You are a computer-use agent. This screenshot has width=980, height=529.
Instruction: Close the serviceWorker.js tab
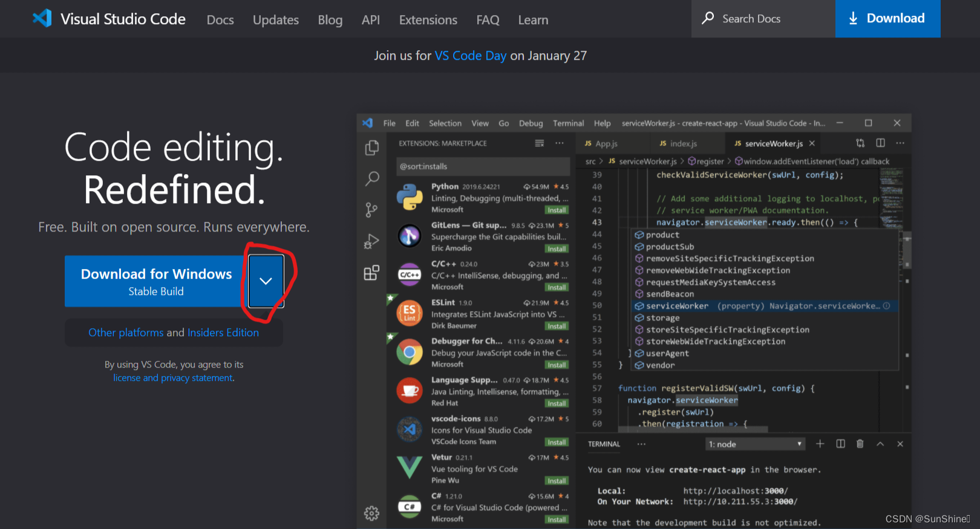click(x=812, y=143)
